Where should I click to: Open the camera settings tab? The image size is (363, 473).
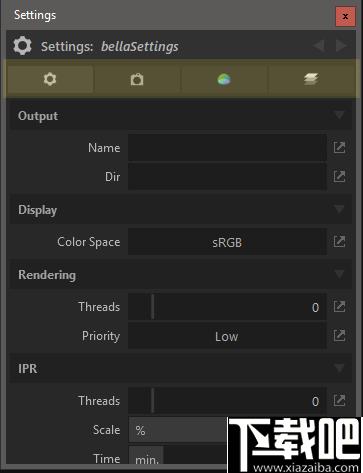137,79
